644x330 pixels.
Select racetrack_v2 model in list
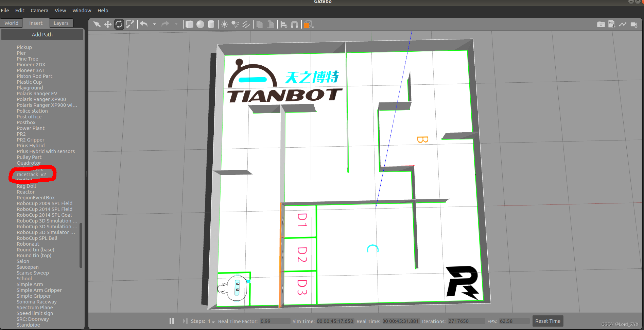pos(31,175)
